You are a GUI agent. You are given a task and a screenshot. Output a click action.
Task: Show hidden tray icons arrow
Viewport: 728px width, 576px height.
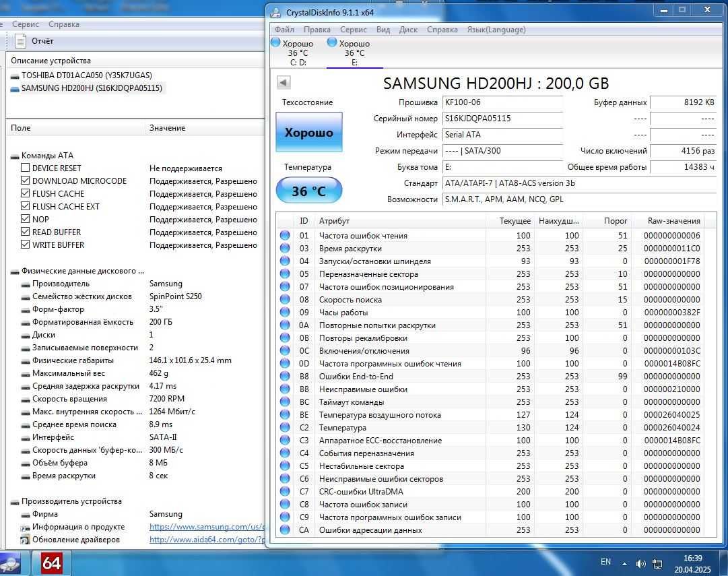[625, 564]
